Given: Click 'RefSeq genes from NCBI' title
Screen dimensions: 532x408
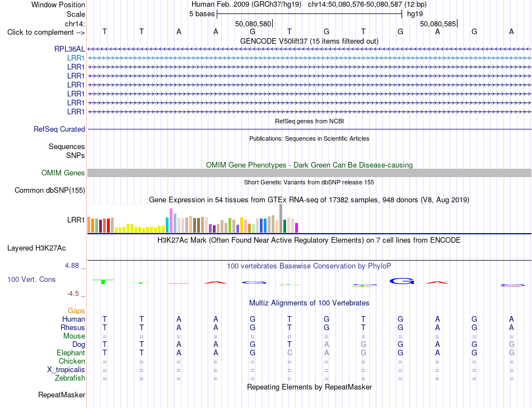Looking at the screenshot, I should pos(309,121).
